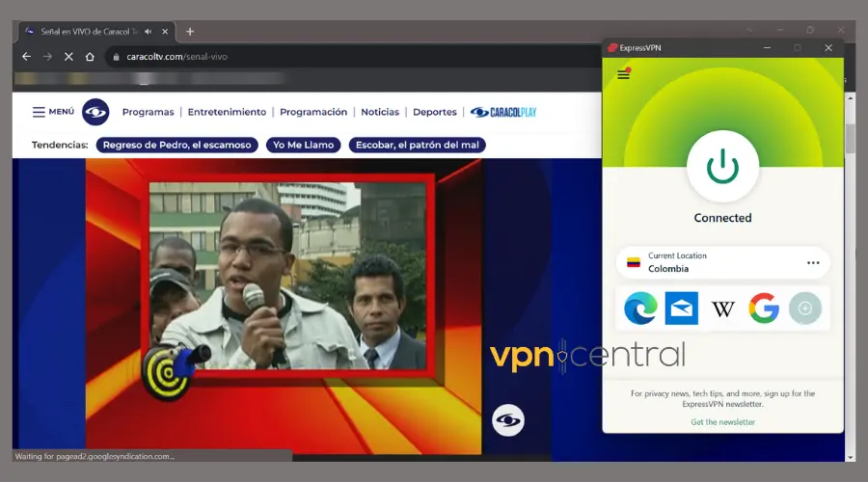Minimize the ExpressVPN window
The image size is (868, 482).
pos(767,47)
